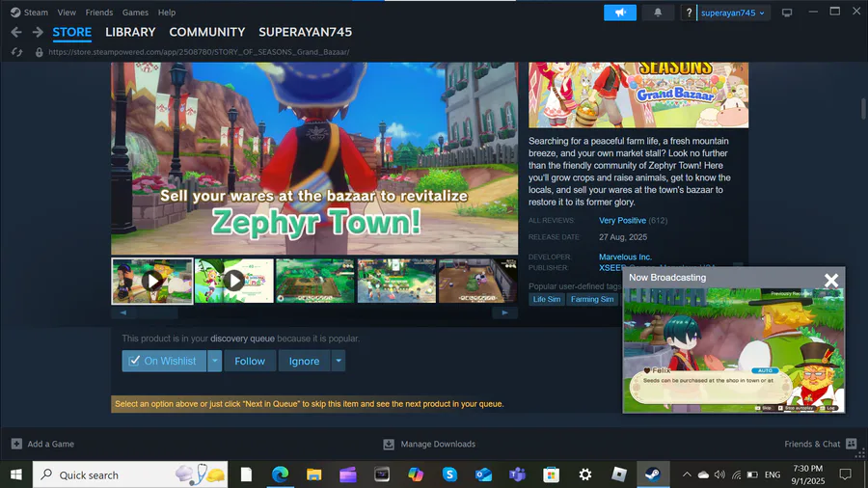Click the padlock icon by the URL
Screen dimensions: 868x488
pyautogui.click(x=39, y=52)
